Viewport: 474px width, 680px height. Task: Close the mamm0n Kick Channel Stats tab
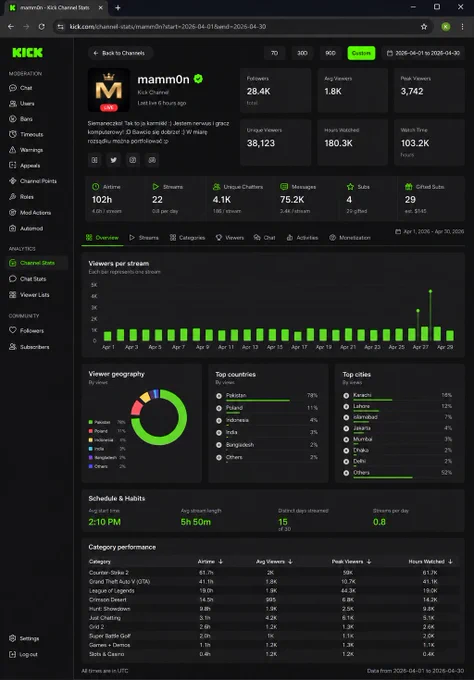pos(101,7)
